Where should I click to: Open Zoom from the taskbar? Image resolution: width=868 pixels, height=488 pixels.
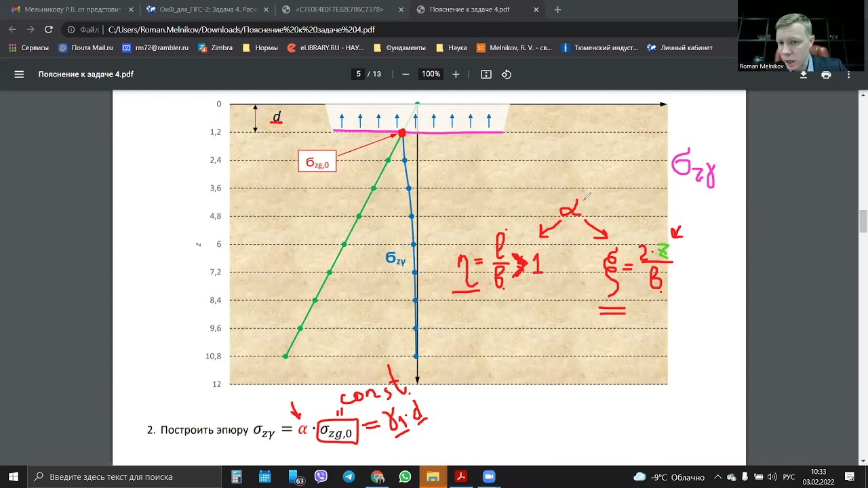pos(489,476)
